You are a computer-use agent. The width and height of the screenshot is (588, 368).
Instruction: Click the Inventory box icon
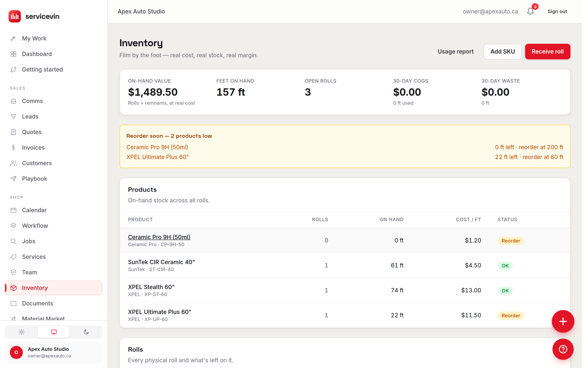pos(13,288)
